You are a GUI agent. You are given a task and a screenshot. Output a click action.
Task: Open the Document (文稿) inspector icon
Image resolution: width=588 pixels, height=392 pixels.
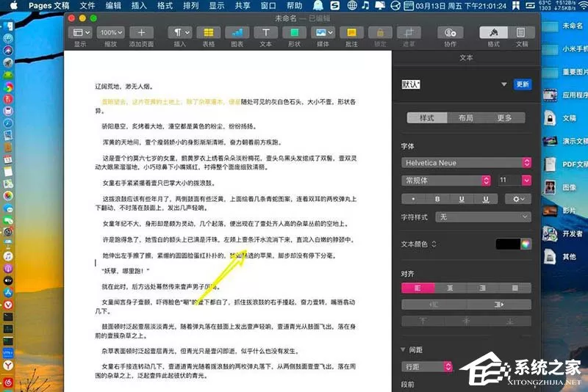521,33
